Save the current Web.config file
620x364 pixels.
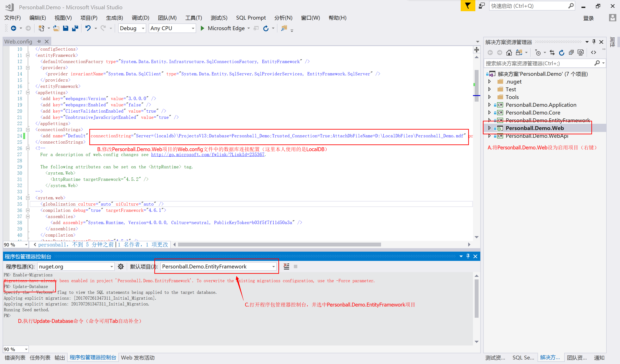tap(65, 28)
